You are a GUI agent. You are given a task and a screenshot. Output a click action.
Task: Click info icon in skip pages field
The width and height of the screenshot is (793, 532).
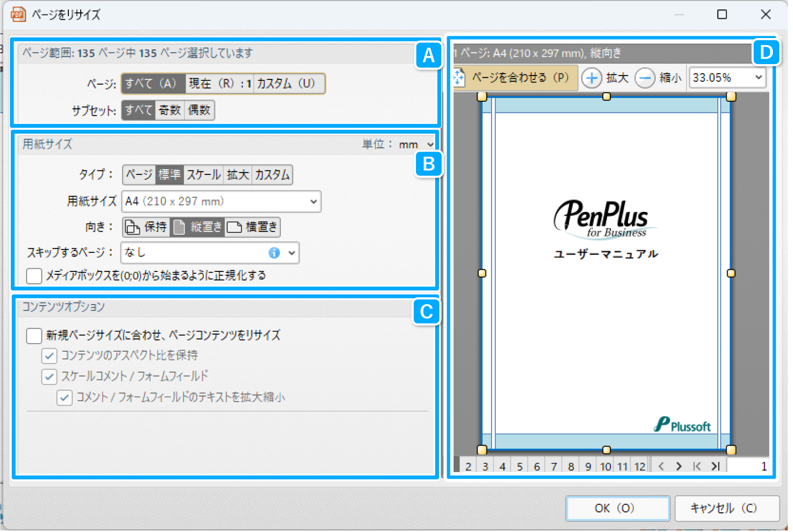coord(274,253)
